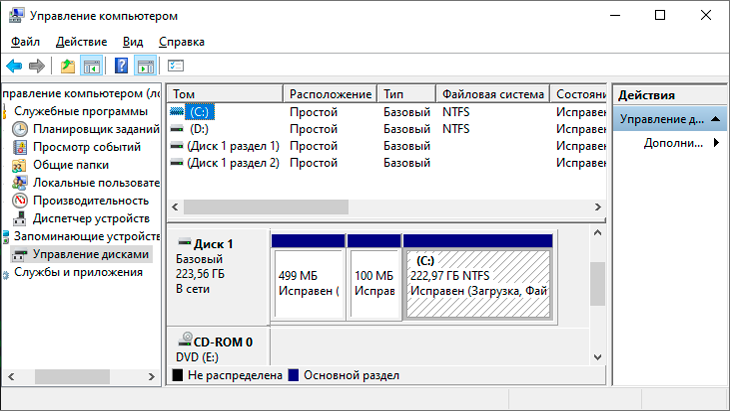Collapse the Управление дисками actions section

click(716, 120)
